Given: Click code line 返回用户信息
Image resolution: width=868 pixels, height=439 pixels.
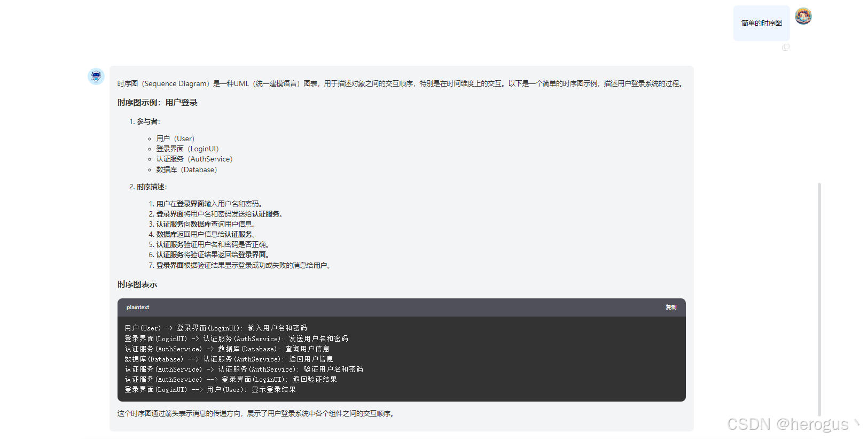Looking at the screenshot, I should (229, 359).
